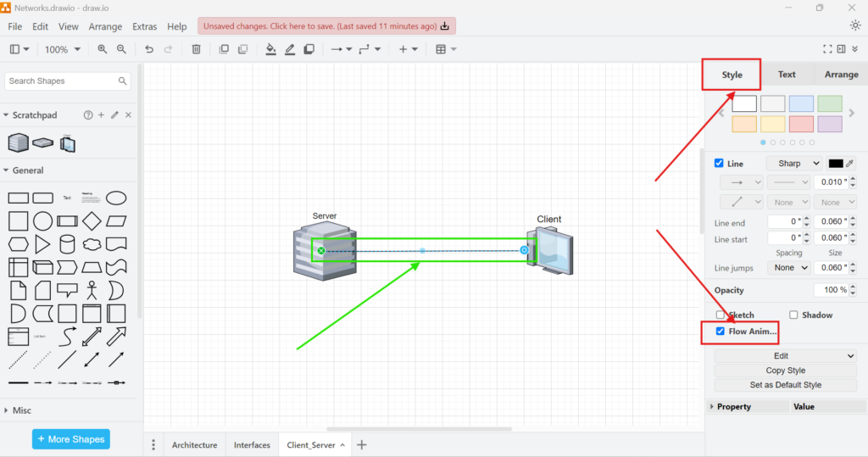Image resolution: width=868 pixels, height=457 pixels.
Task: Click the Scratchpad edit pencil icon
Action: tap(114, 115)
